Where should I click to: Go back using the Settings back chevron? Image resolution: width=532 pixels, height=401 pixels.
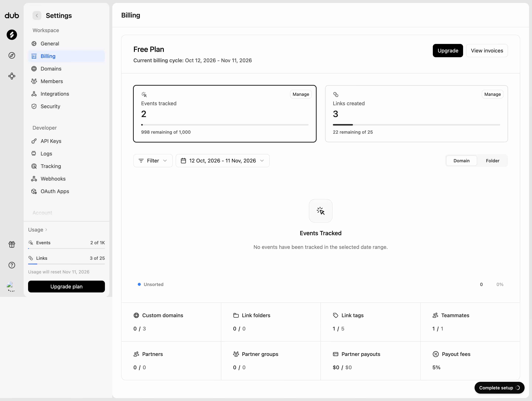tap(37, 16)
